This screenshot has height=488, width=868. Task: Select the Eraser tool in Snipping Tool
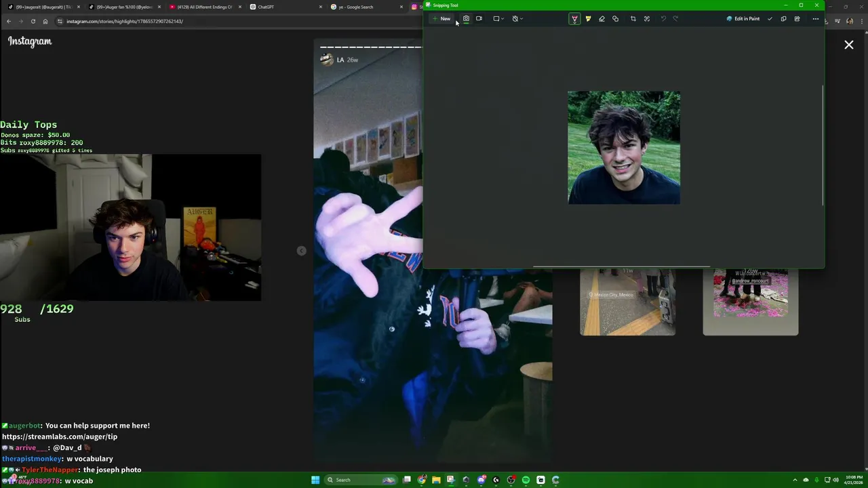point(601,19)
